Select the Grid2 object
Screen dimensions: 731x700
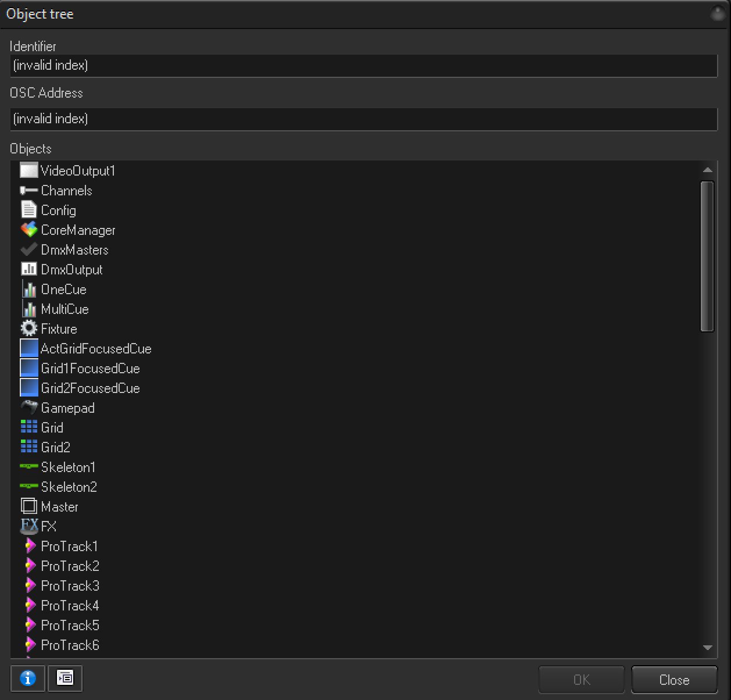click(55, 448)
